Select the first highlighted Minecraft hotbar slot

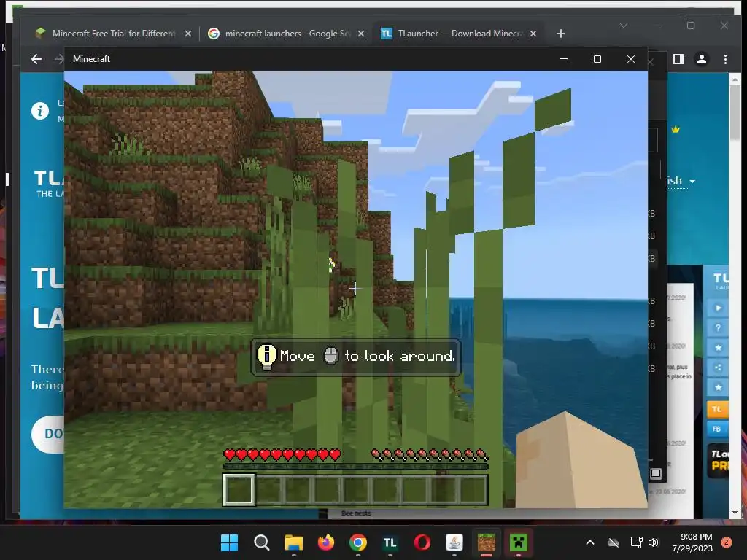point(239,489)
